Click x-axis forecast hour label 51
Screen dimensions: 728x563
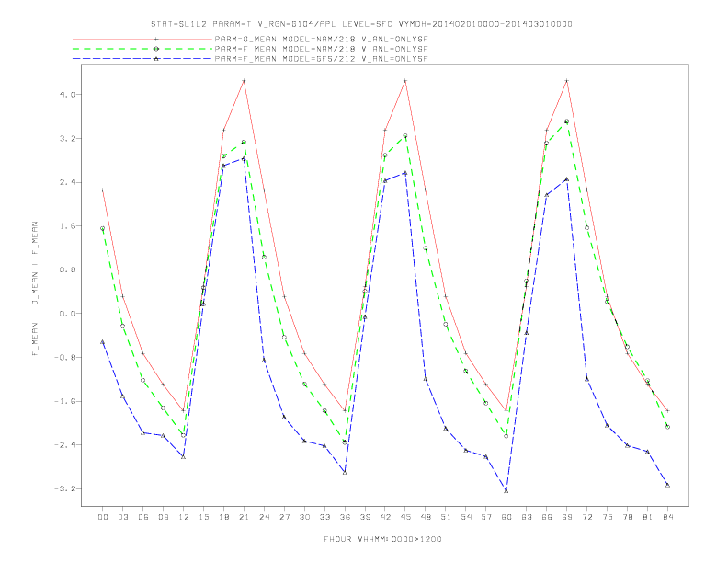pyautogui.click(x=446, y=517)
